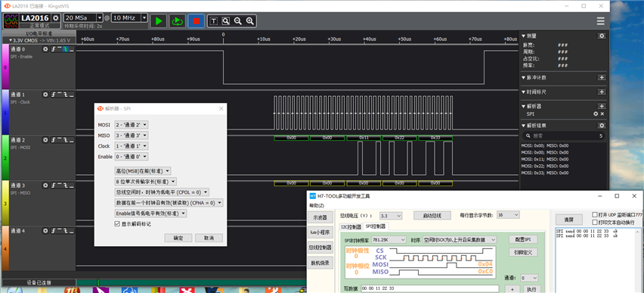Viewport: 644px width, 293px height.
Task: Open settings gear for 通道 1
Action: click(x=45, y=95)
